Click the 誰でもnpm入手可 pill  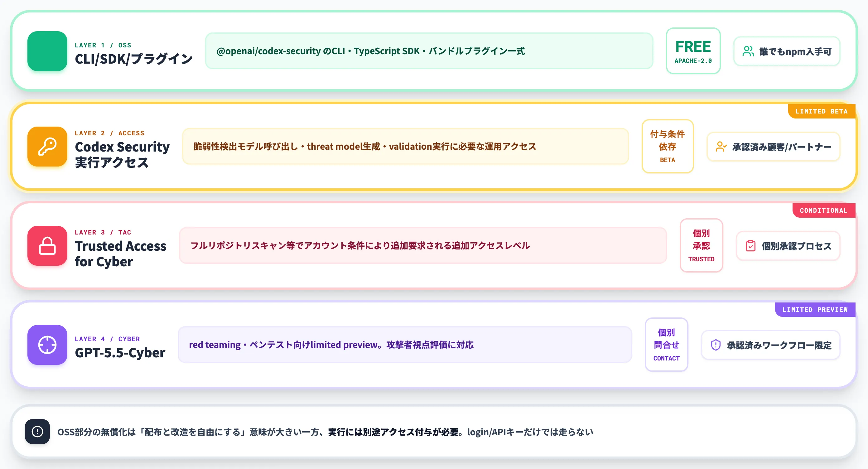pos(787,51)
